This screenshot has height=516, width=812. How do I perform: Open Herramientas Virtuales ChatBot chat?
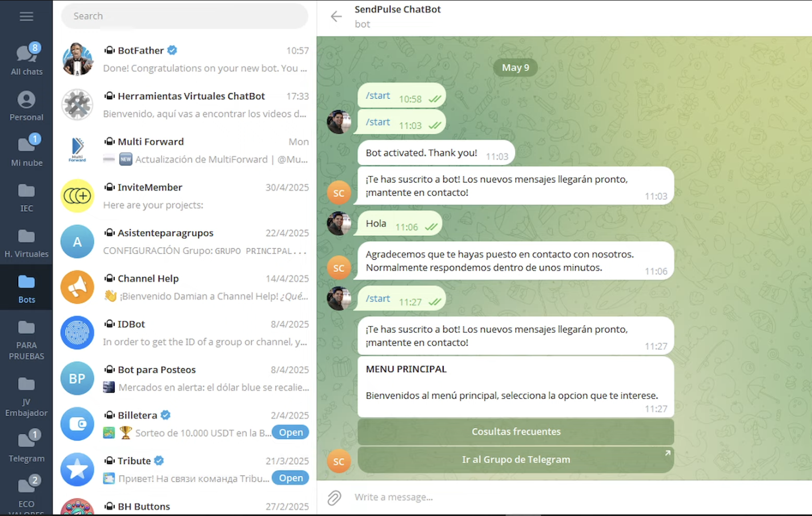click(184, 104)
